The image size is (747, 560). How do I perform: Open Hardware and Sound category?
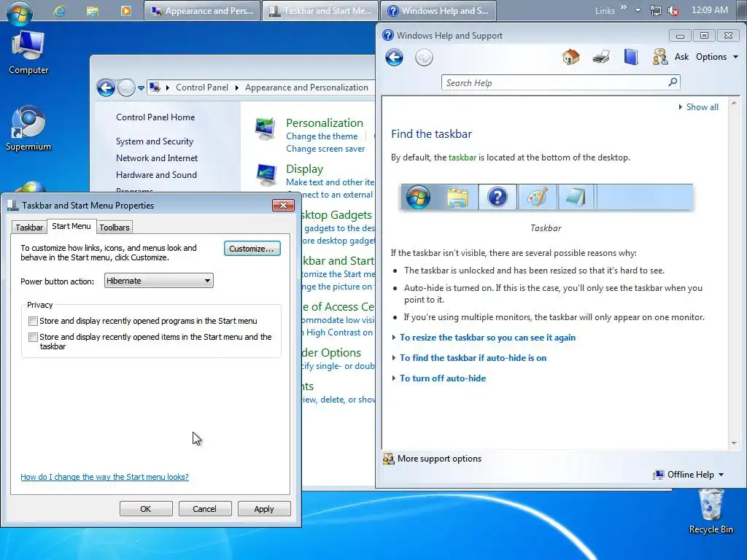point(156,175)
